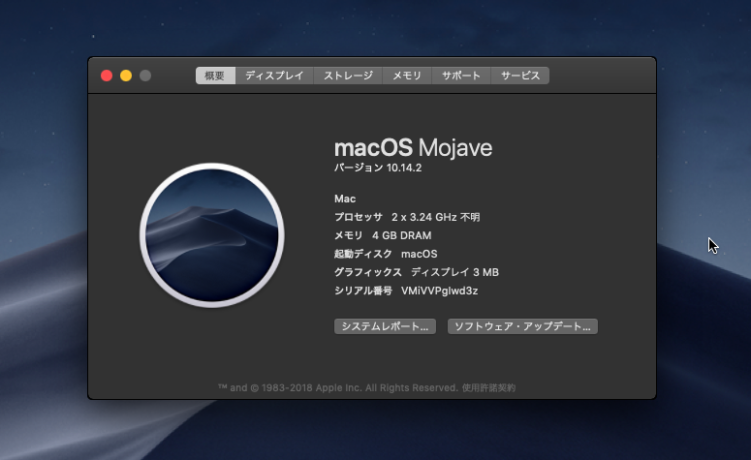The height and width of the screenshot is (460, 751).
Task: Click the グラフィックス ディスプレイ 3 MB line
Action: (x=417, y=272)
